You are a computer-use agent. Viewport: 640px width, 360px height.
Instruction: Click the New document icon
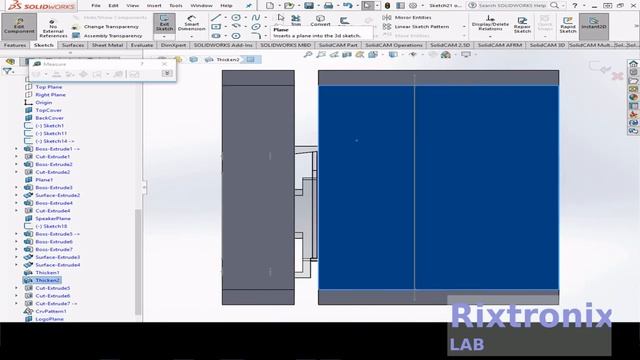point(270,6)
